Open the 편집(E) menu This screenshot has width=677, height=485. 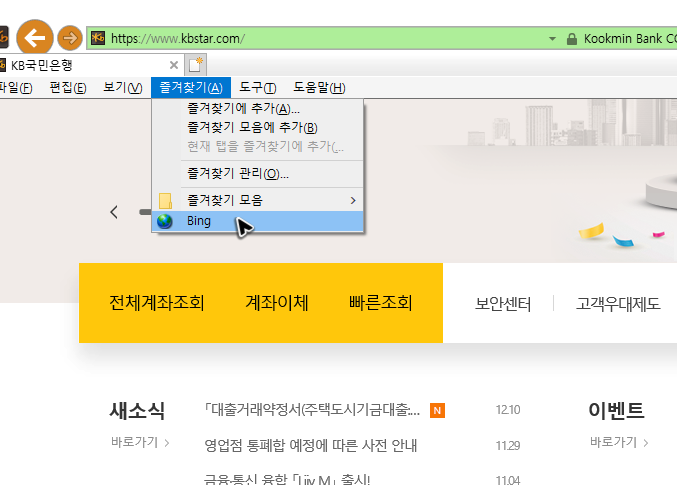pos(68,88)
